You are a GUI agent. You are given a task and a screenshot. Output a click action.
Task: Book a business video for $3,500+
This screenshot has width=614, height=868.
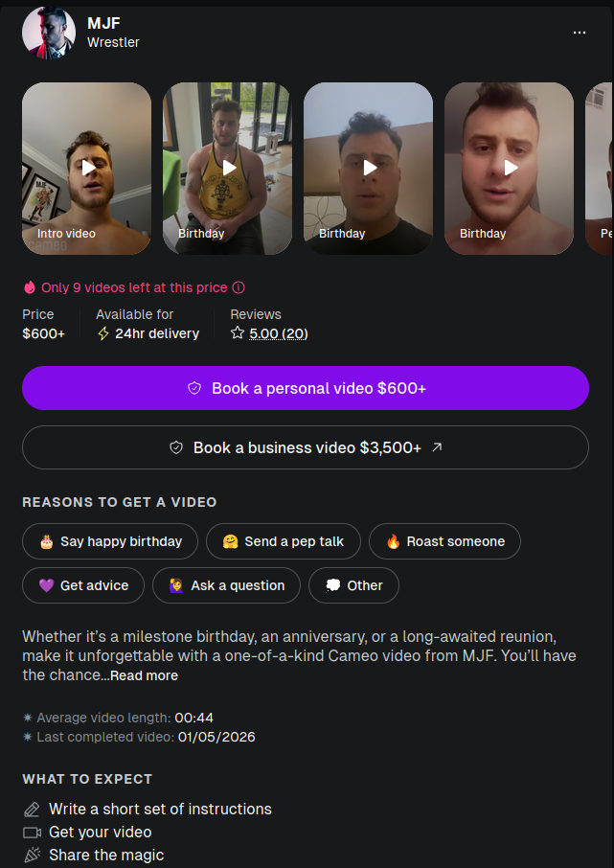coord(306,447)
